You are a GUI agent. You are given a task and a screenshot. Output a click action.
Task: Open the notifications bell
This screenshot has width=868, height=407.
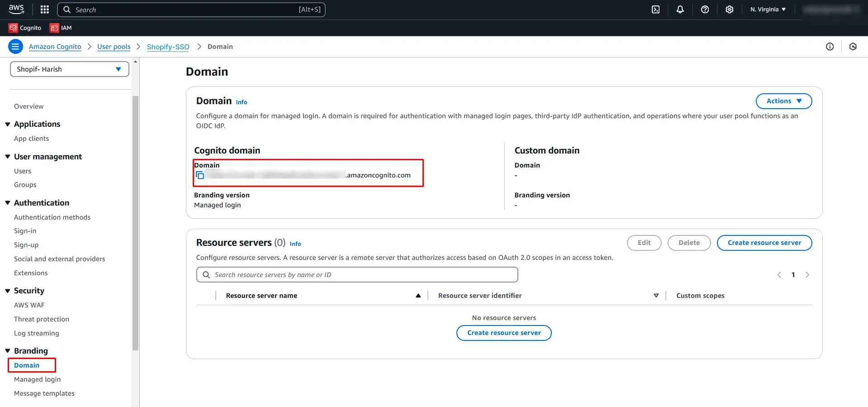pyautogui.click(x=680, y=10)
